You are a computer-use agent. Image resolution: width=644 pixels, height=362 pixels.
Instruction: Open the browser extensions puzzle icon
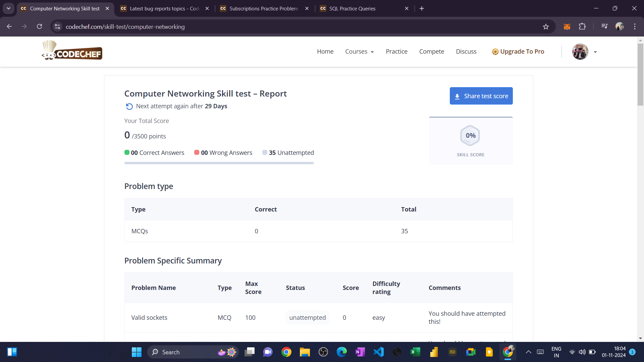tap(582, 26)
